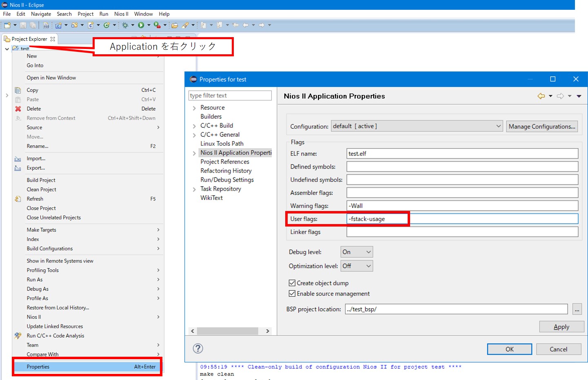
Task: Click the Debug bug icon in toolbar
Action: point(125,25)
